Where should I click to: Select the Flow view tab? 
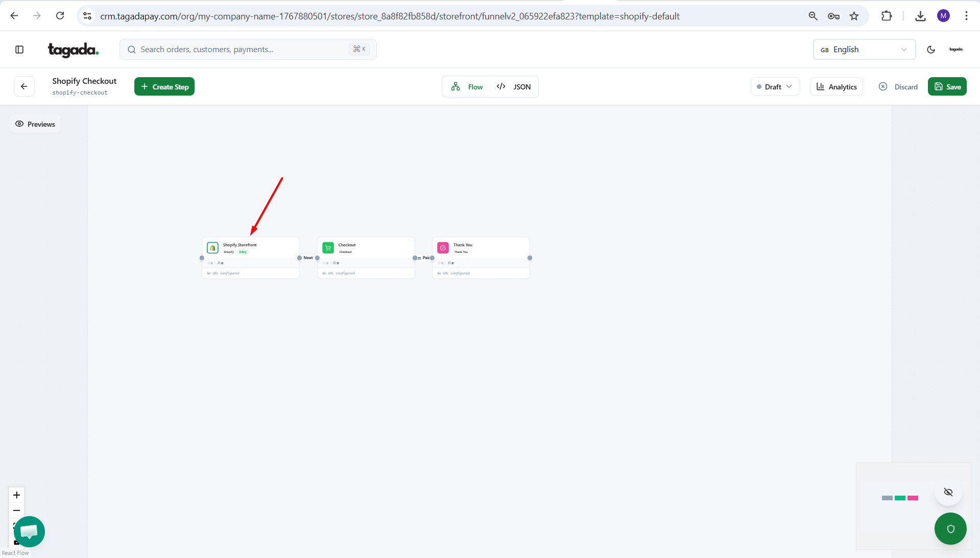[x=467, y=87]
